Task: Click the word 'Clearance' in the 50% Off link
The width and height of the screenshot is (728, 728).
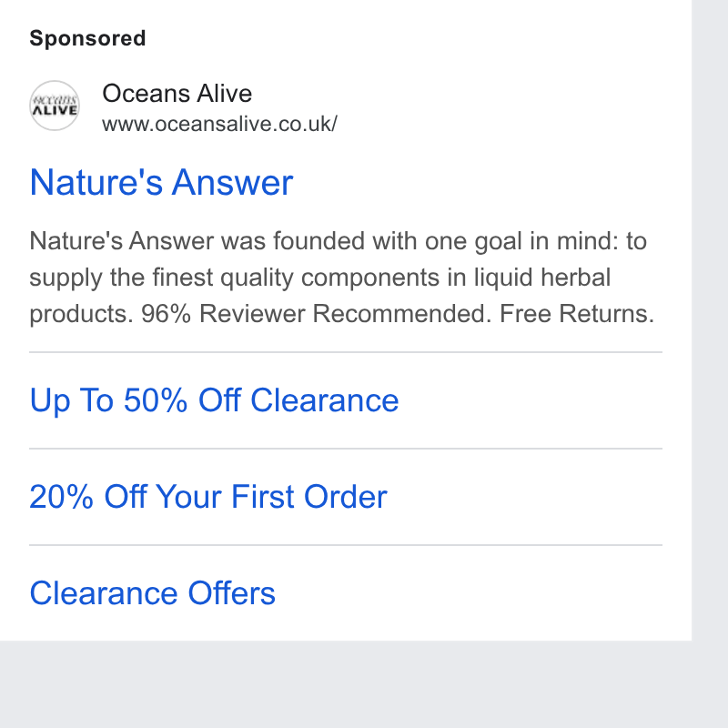Action: pyautogui.click(x=325, y=400)
